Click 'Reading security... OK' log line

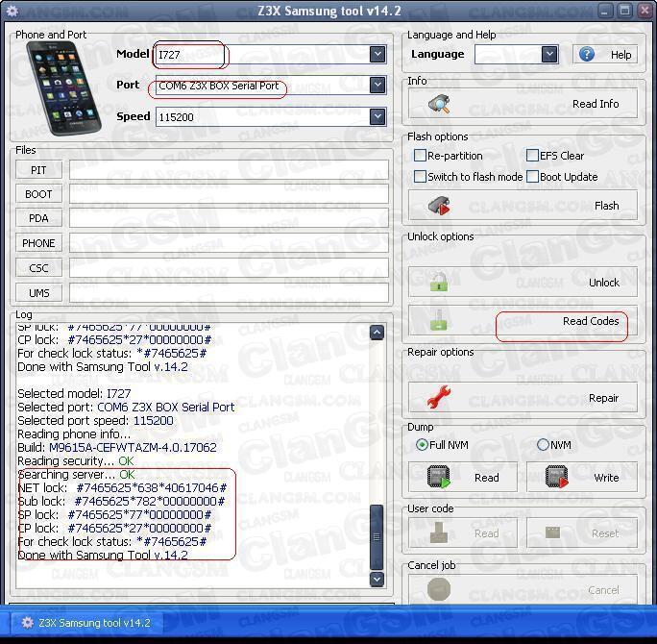(76, 460)
